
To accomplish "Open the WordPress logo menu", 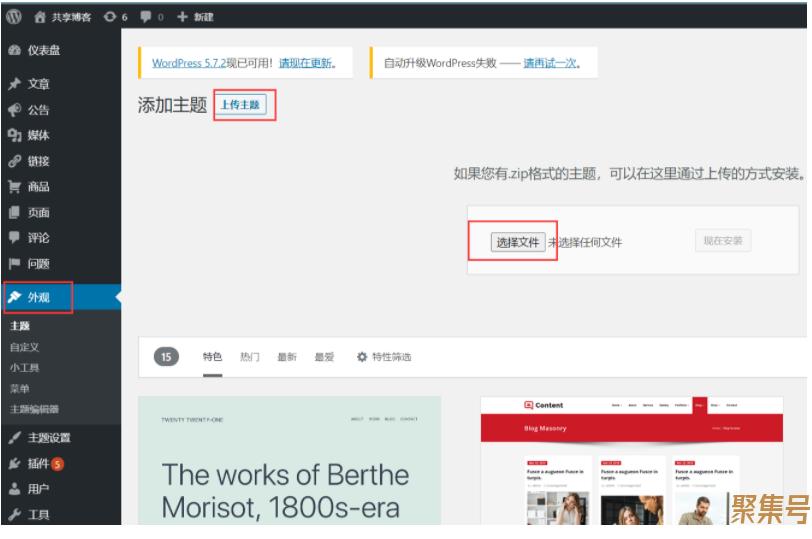I will tap(14, 17).
